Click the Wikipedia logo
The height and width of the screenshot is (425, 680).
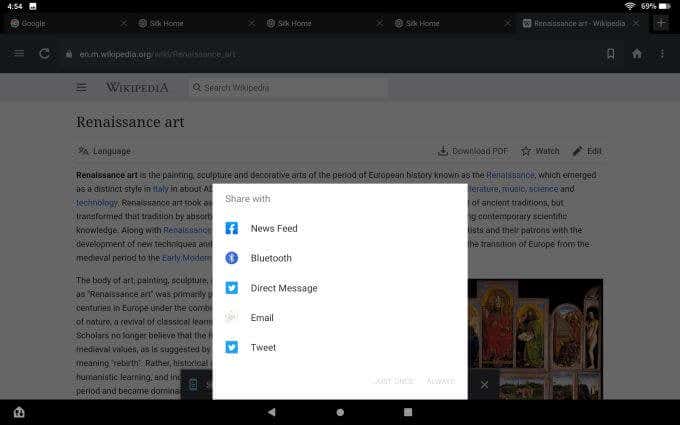[x=137, y=88]
